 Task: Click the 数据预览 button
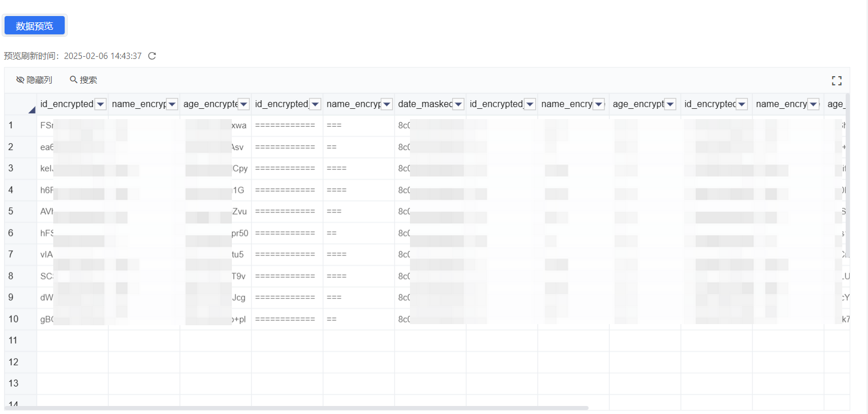34,26
